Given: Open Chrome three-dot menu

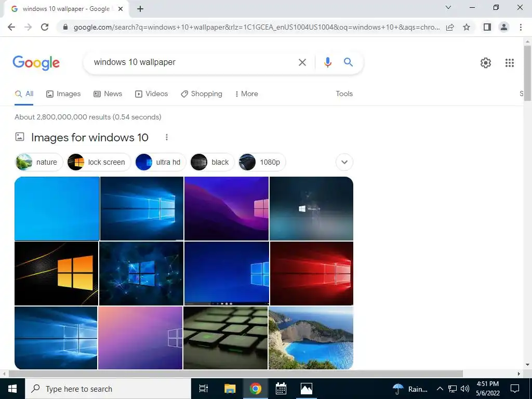Looking at the screenshot, I should click(x=521, y=27).
